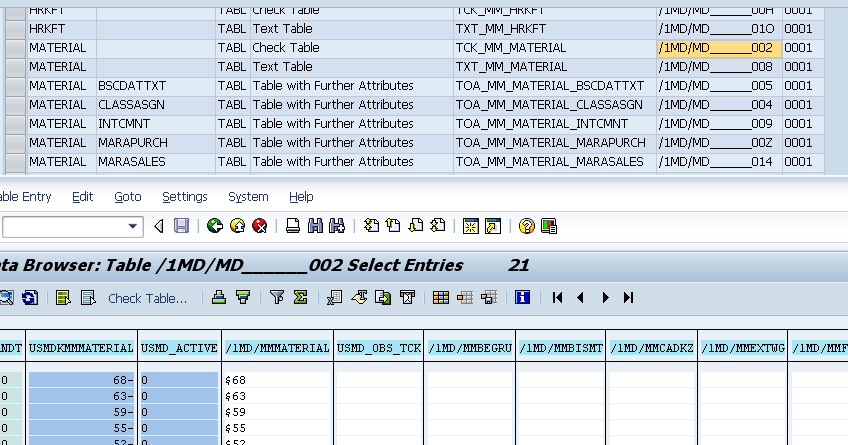Select the /1MD/MMEXTWG column header

coord(743,348)
